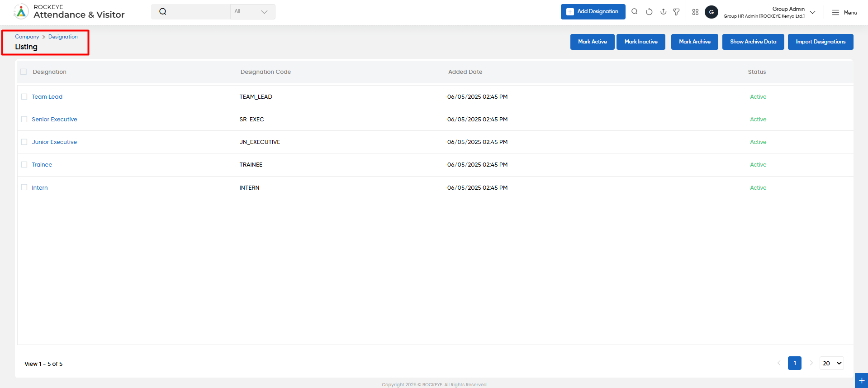
Task: Click the refresh listing icon
Action: click(x=649, y=12)
